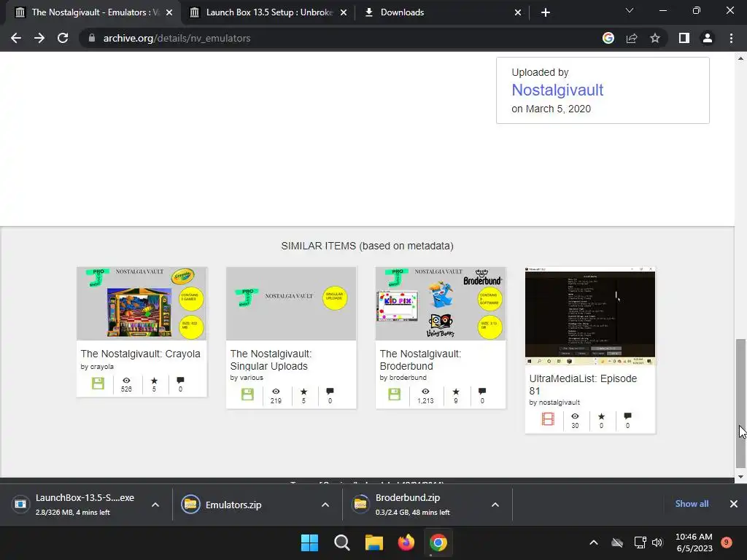Image resolution: width=747 pixels, height=560 pixels.
Task: Expand options for Emulators.zip download
Action: pos(325,505)
